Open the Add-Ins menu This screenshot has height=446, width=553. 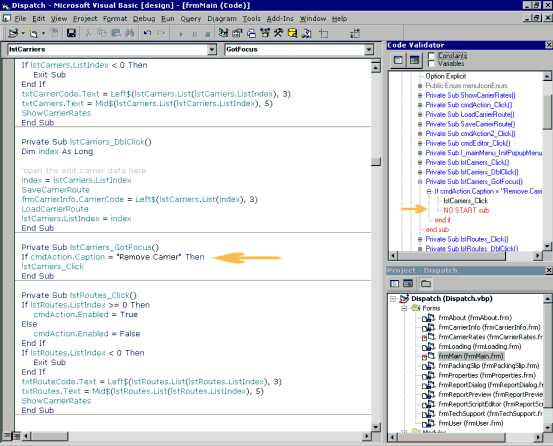[280, 19]
